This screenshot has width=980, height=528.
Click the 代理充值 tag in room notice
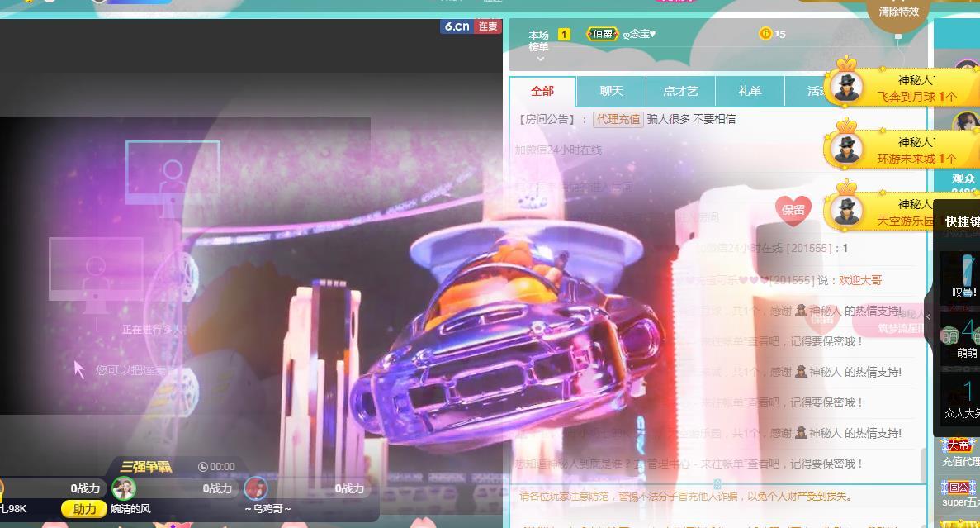[x=618, y=119]
